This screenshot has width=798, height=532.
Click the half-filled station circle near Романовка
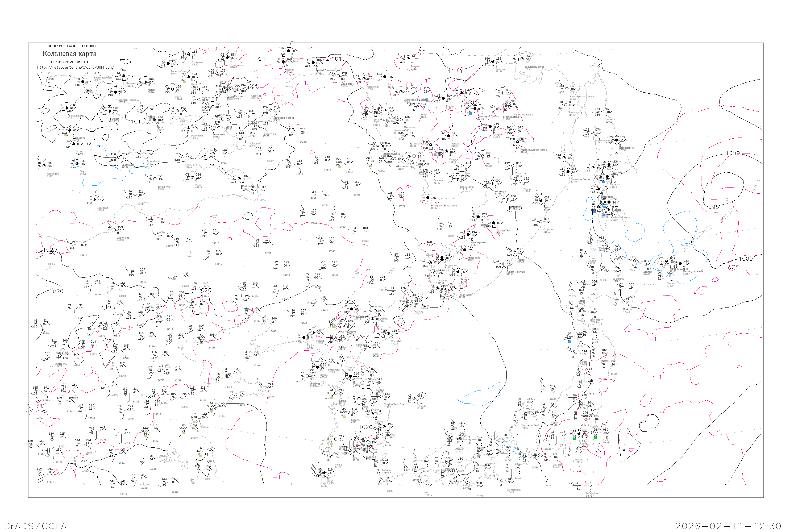point(189,54)
